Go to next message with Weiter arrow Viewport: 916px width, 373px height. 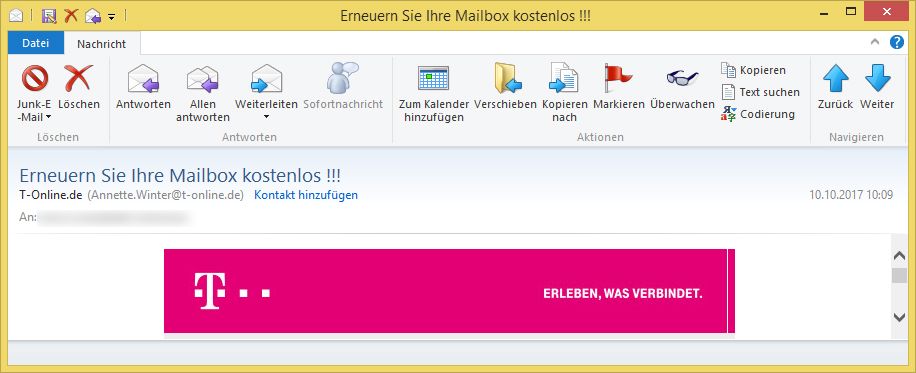coord(877,78)
